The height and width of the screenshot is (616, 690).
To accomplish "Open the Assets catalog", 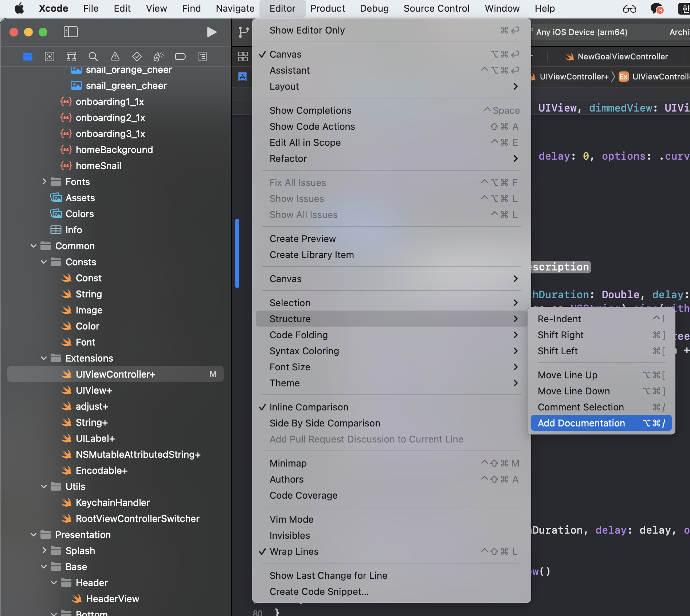I will pos(72,198).
